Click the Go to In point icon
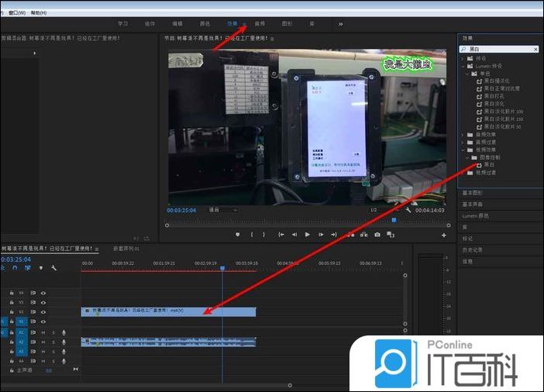544x392 pixels. [x=281, y=234]
